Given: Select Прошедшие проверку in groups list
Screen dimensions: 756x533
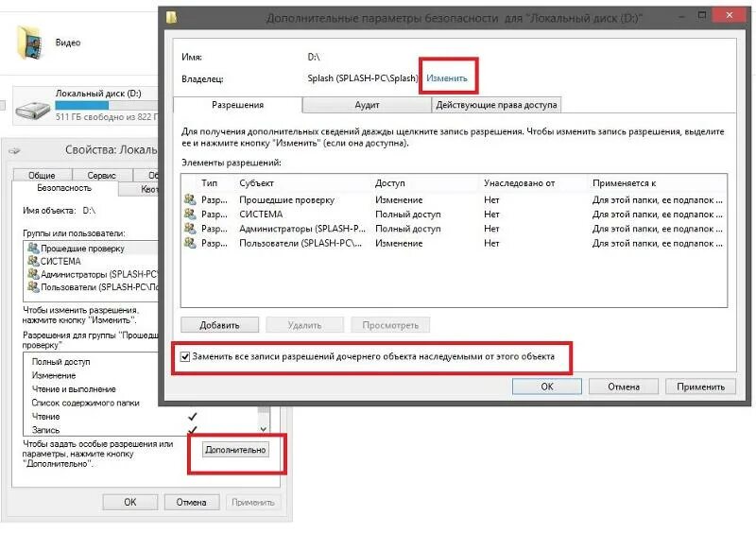Looking at the screenshot, I should point(92,249).
